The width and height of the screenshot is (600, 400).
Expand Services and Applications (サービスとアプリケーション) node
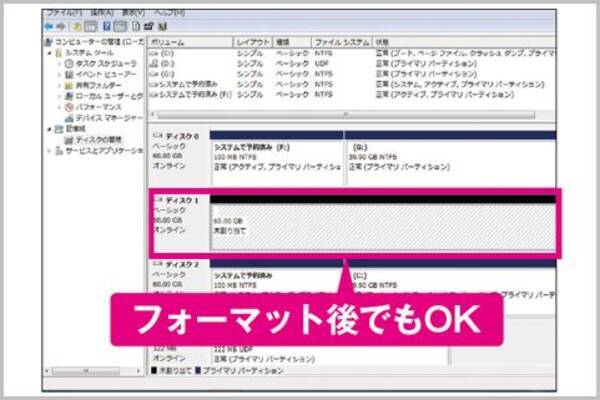coord(52,151)
